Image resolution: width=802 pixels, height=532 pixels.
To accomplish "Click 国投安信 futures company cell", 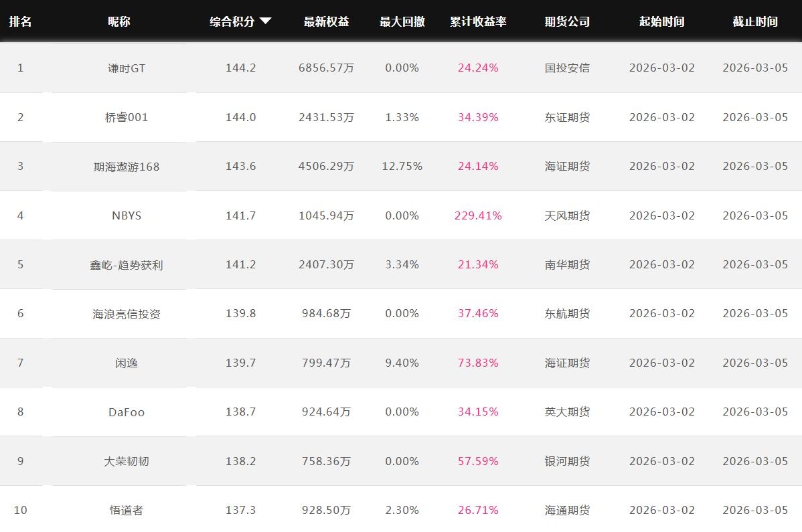I will pyautogui.click(x=567, y=68).
